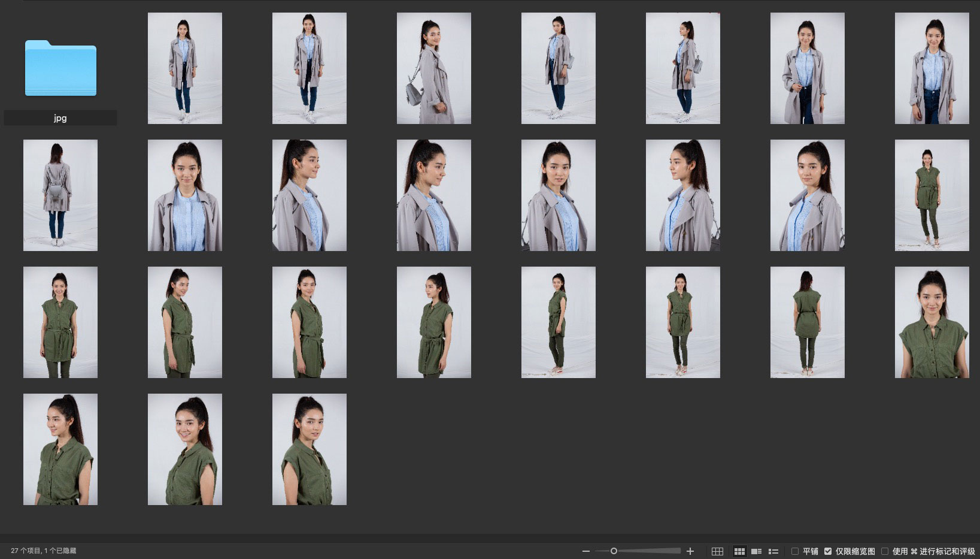The image size is (980, 559).
Task: Click the grid lock view icon
Action: 717,551
